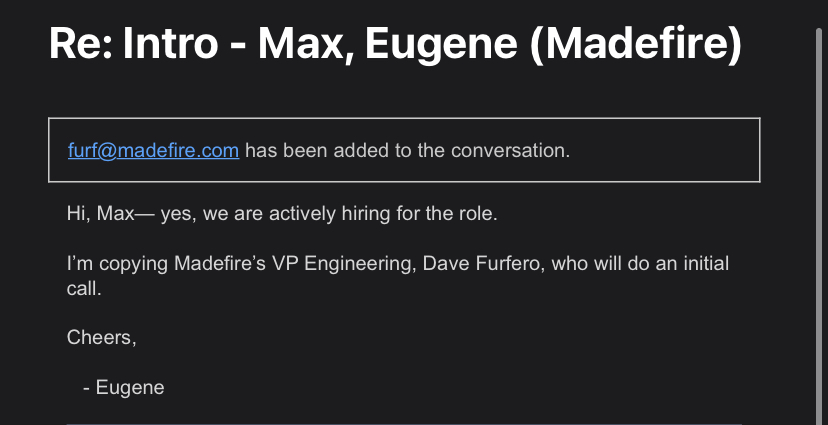Click the word "conversation." in the notice box
Screen dimensions: 828x425
click(511, 150)
